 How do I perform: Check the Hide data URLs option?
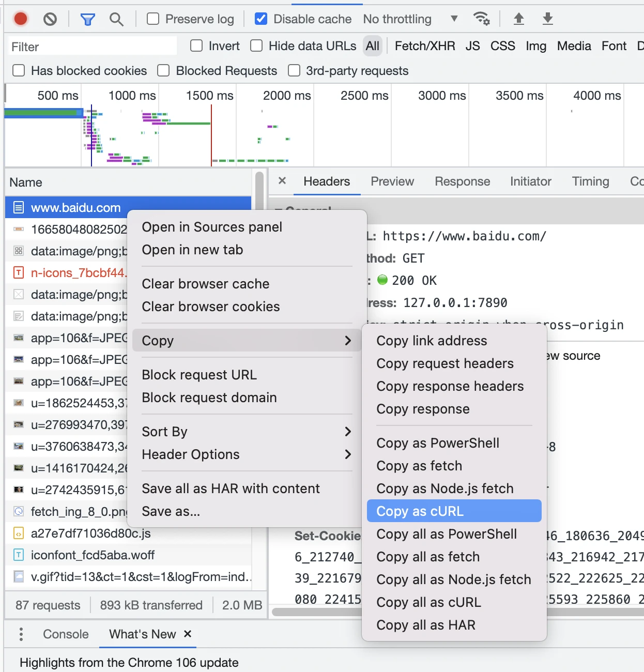256,46
